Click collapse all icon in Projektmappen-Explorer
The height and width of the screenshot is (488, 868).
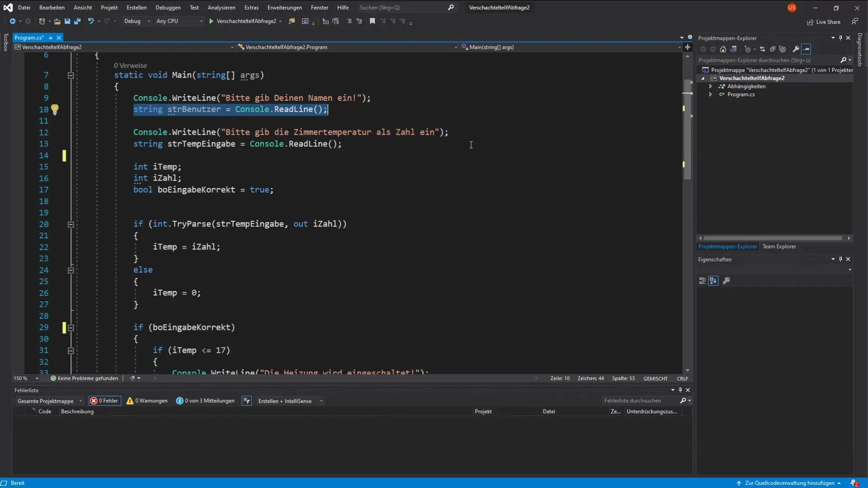click(x=773, y=49)
